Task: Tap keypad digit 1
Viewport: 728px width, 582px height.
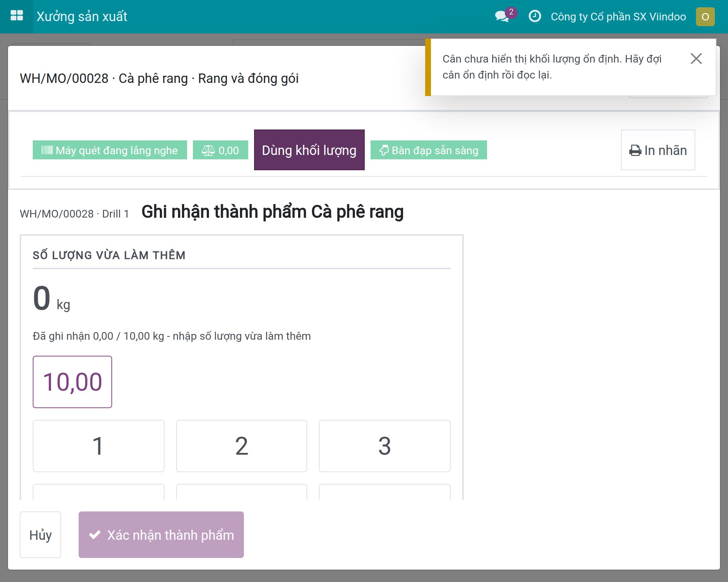Action: pos(98,446)
